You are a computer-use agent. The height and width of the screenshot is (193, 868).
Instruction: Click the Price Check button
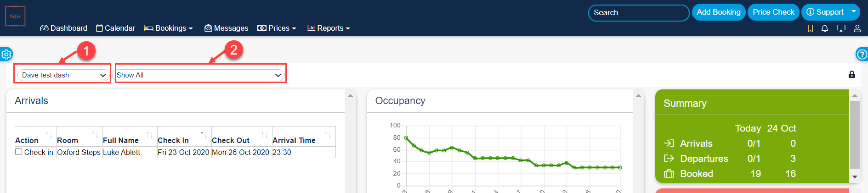[773, 12]
